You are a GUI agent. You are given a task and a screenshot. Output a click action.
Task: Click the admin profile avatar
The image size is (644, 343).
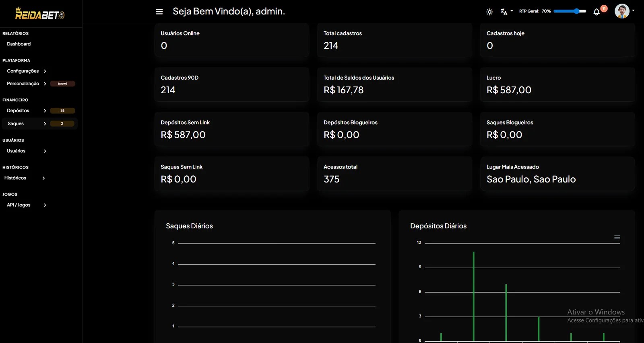(x=622, y=11)
